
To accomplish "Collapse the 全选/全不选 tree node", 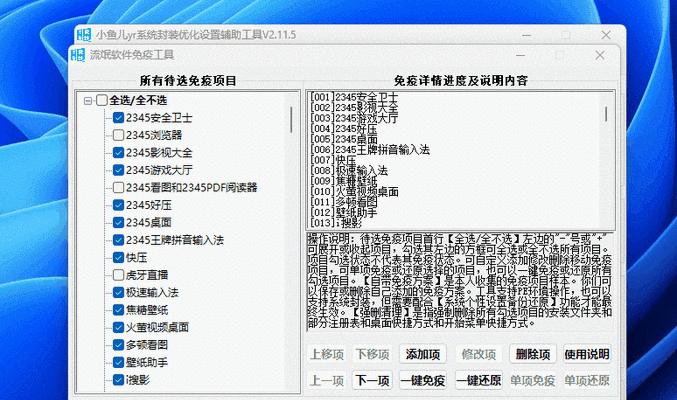I will pyautogui.click(x=88, y=101).
